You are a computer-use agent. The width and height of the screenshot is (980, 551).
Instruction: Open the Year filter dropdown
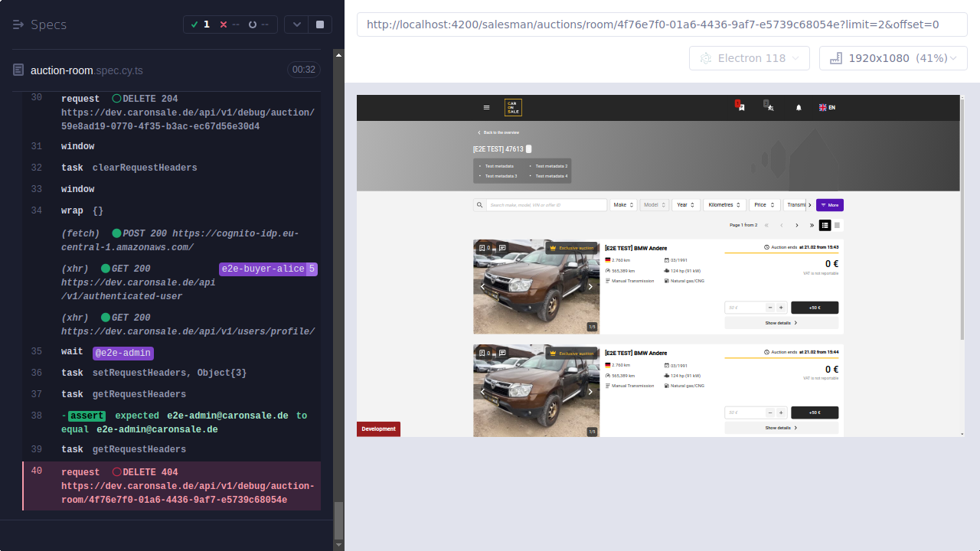point(686,204)
